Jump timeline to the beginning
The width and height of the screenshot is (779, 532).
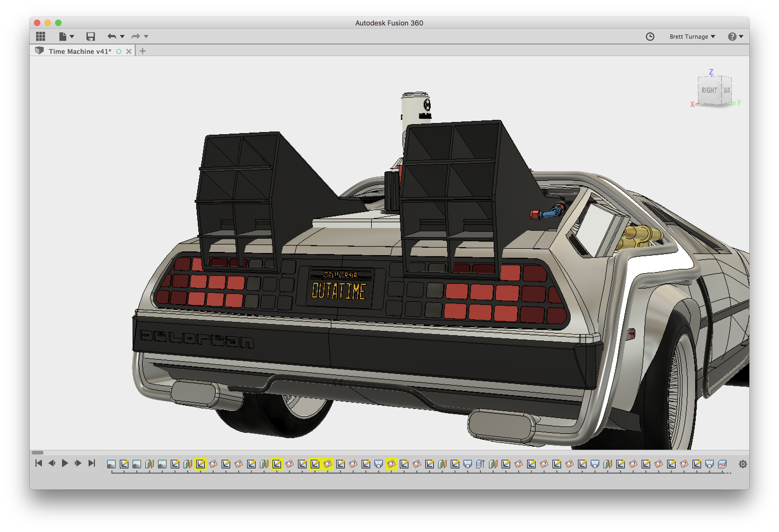tap(39, 463)
